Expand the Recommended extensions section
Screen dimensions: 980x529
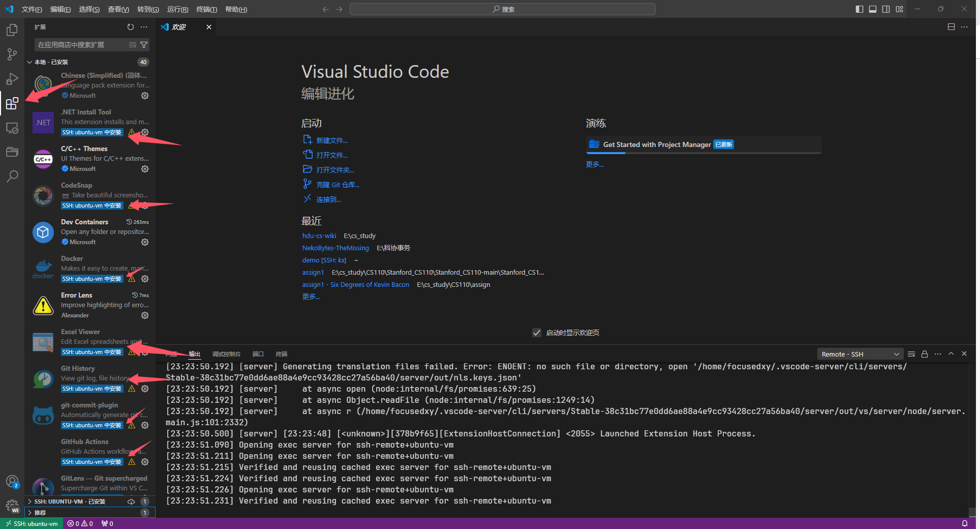coord(89,513)
